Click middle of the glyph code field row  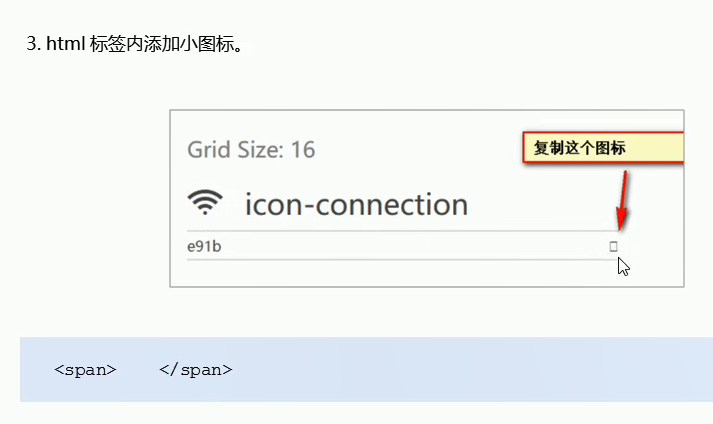coord(402,246)
